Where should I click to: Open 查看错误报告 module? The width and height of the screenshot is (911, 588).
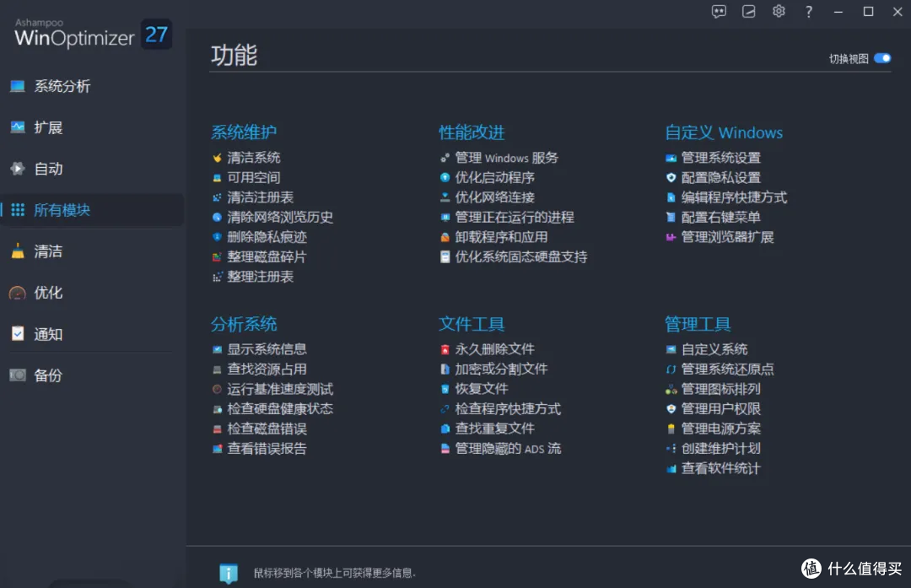point(259,449)
